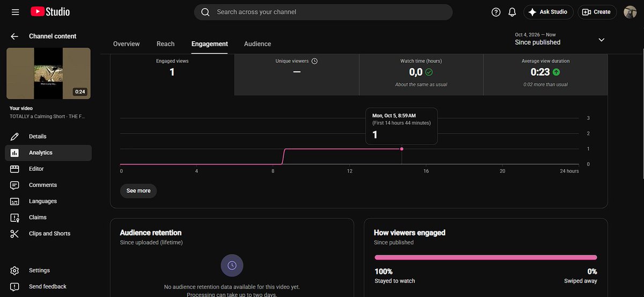Open Clips and Shorts

click(x=48, y=233)
